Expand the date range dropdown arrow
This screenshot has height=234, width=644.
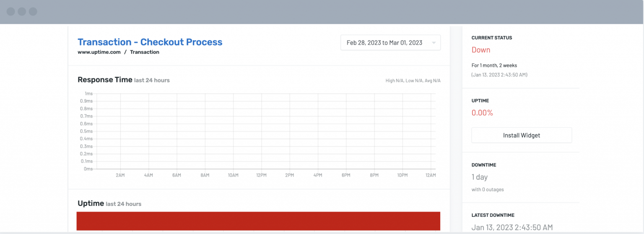(x=434, y=42)
